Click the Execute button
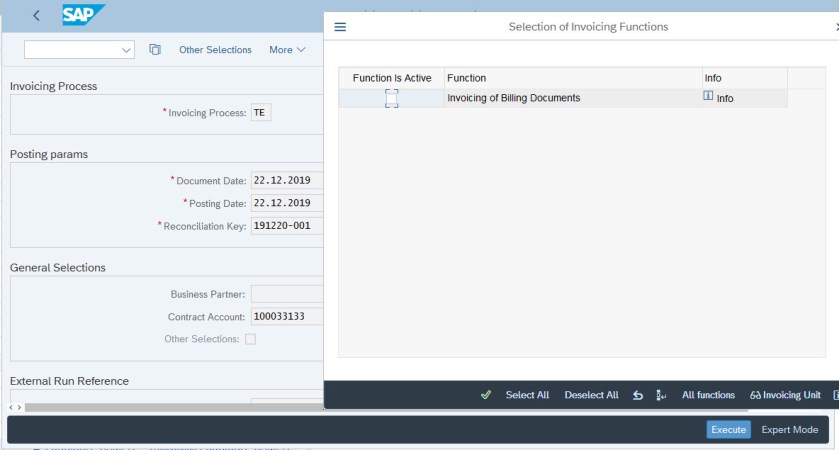 click(728, 430)
